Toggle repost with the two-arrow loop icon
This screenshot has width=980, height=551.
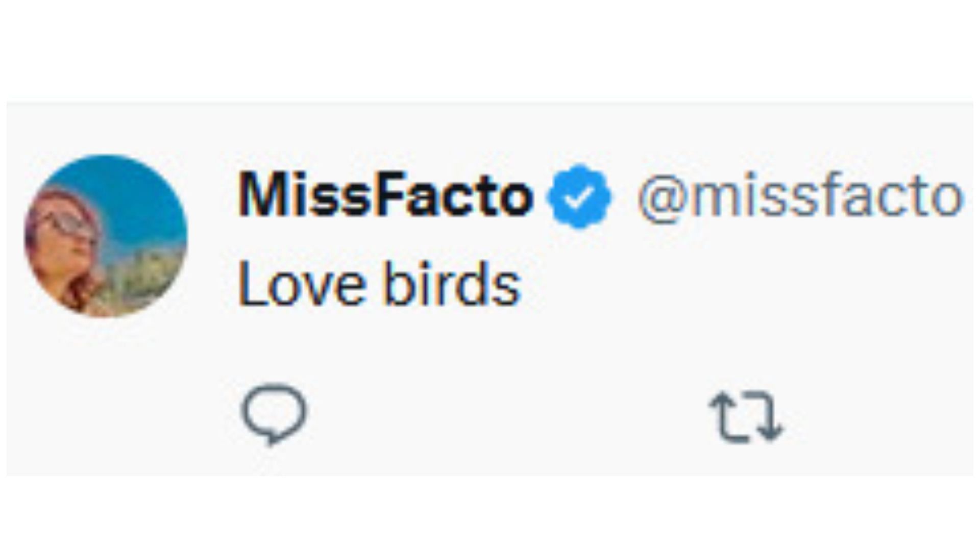[x=745, y=416]
